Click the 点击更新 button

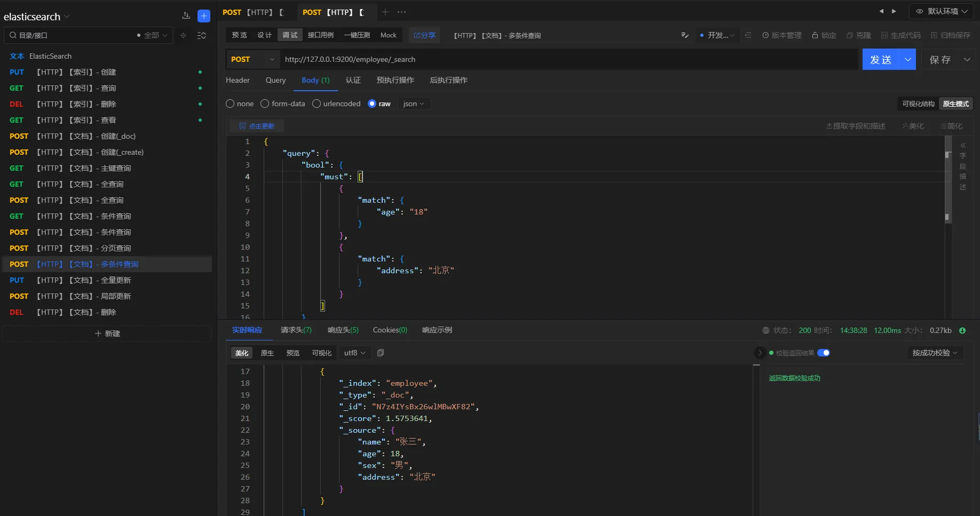tap(257, 126)
